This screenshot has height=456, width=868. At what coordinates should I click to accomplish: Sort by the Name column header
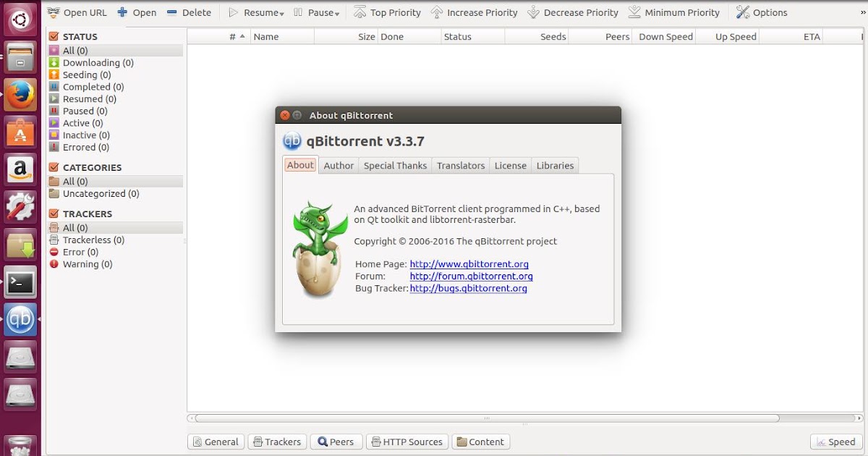[x=283, y=36]
